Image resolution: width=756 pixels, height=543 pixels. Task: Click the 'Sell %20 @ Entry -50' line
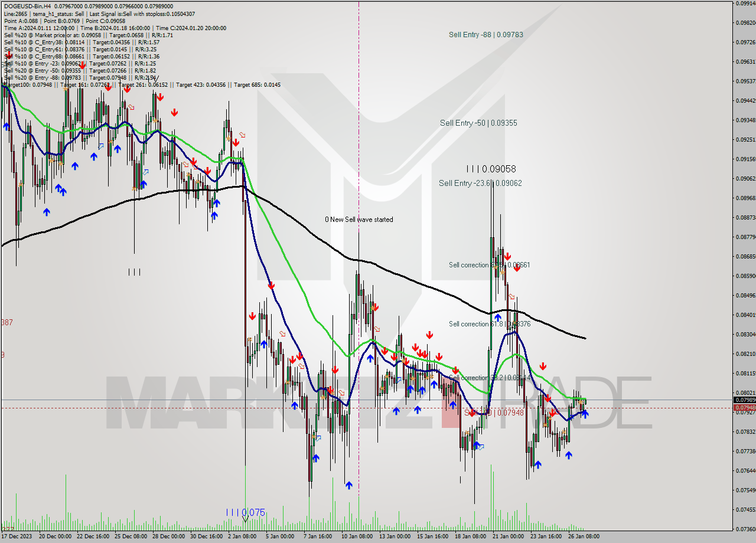(80, 70)
